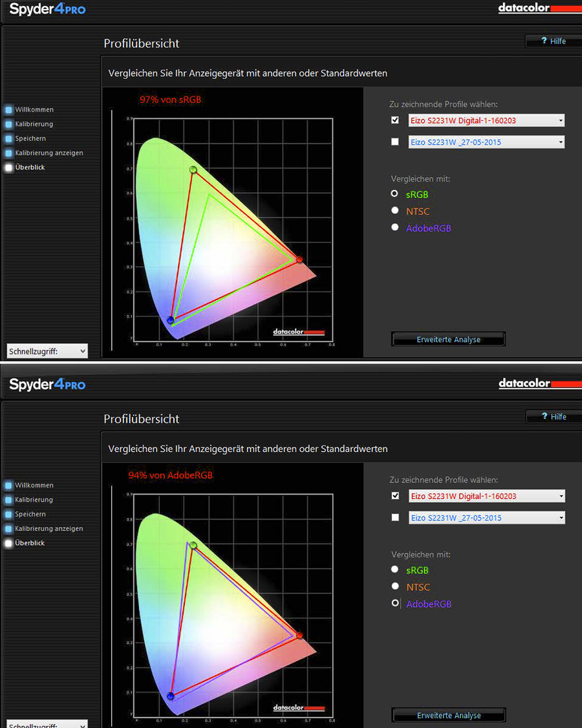Select the NTSC radio button in the sRGB view
The image size is (582, 728).
(x=395, y=211)
